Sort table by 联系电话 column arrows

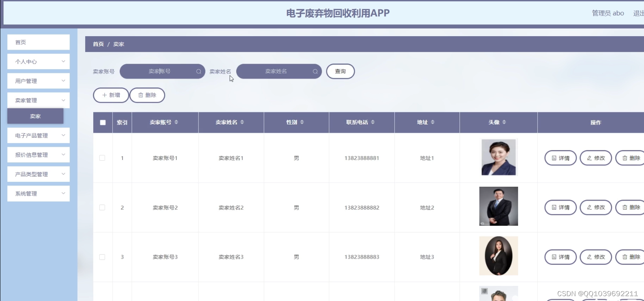pyautogui.click(x=373, y=122)
